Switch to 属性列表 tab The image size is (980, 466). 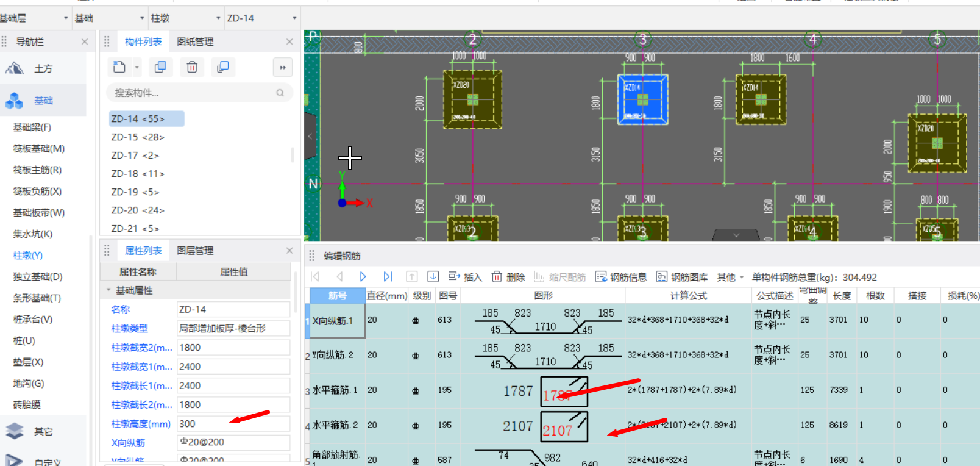tap(143, 250)
